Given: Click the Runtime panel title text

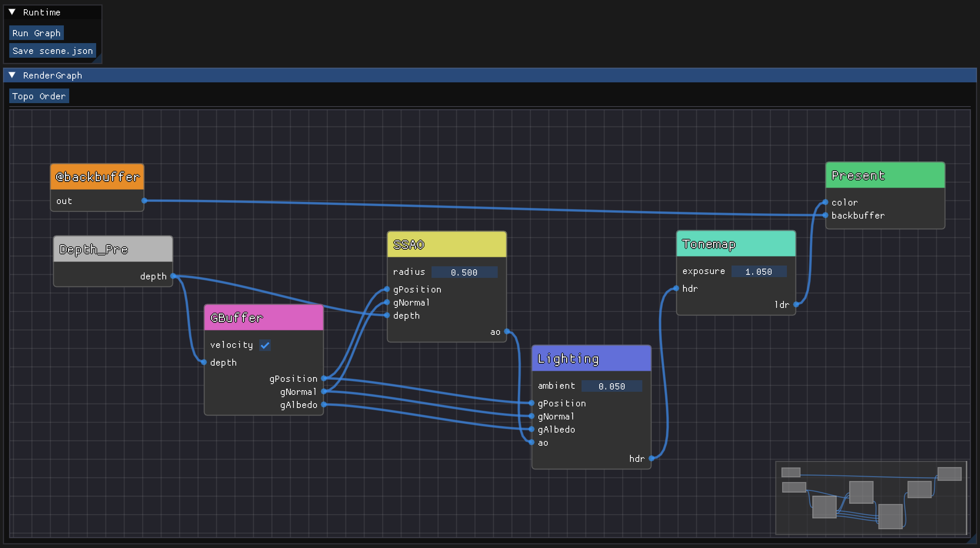Looking at the screenshot, I should pyautogui.click(x=42, y=12).
